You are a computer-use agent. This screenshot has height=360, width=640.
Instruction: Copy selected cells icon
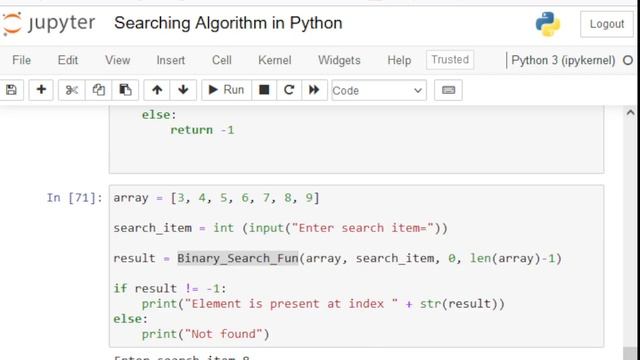98,90
